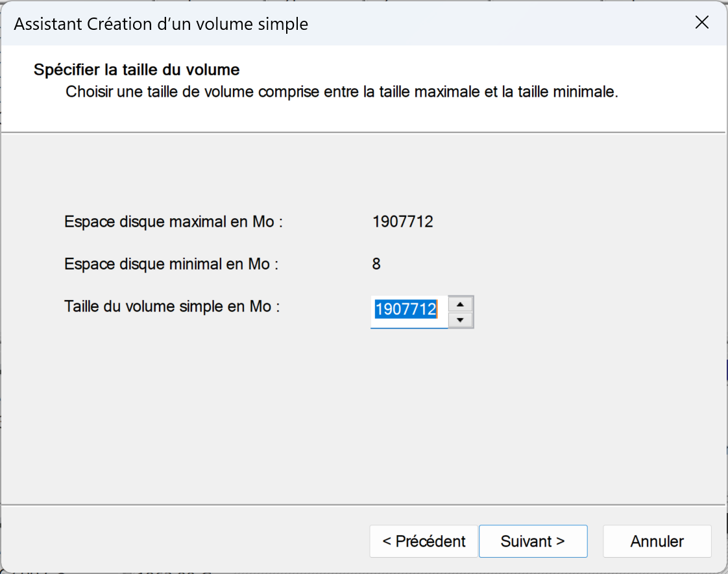Go to next step with Suivant
Screen dimensions: 728x574
pos(533,541)
